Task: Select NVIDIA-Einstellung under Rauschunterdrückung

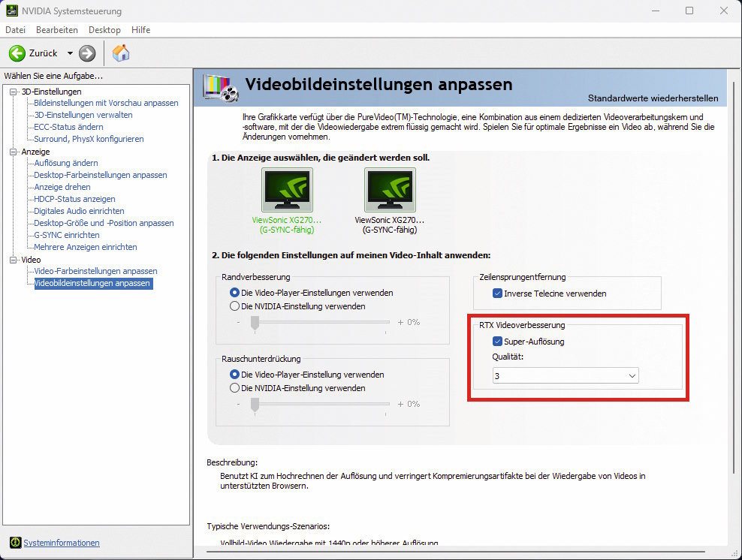Action: click(234, 388)
